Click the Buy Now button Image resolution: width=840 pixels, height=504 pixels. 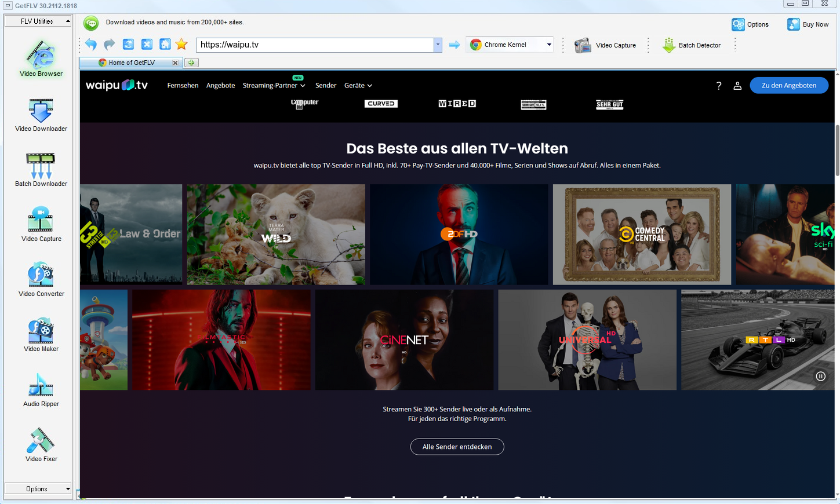coord(808,24)
